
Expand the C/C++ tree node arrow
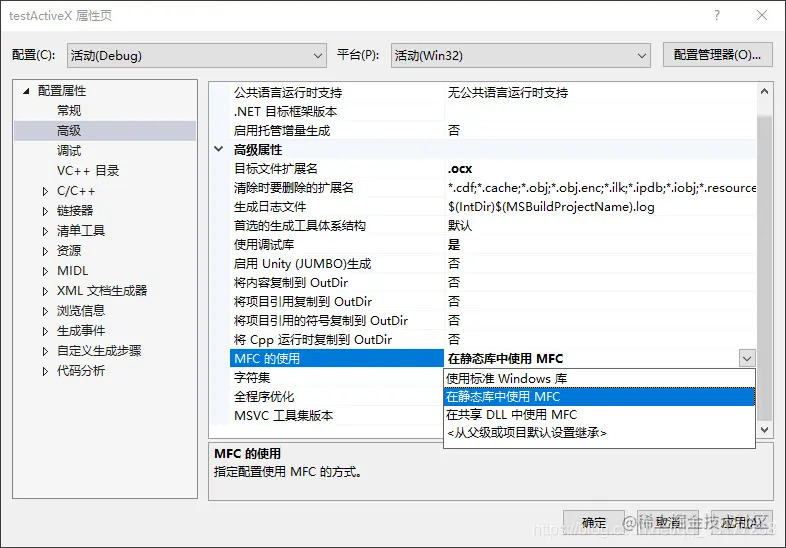tap(45, 192)
